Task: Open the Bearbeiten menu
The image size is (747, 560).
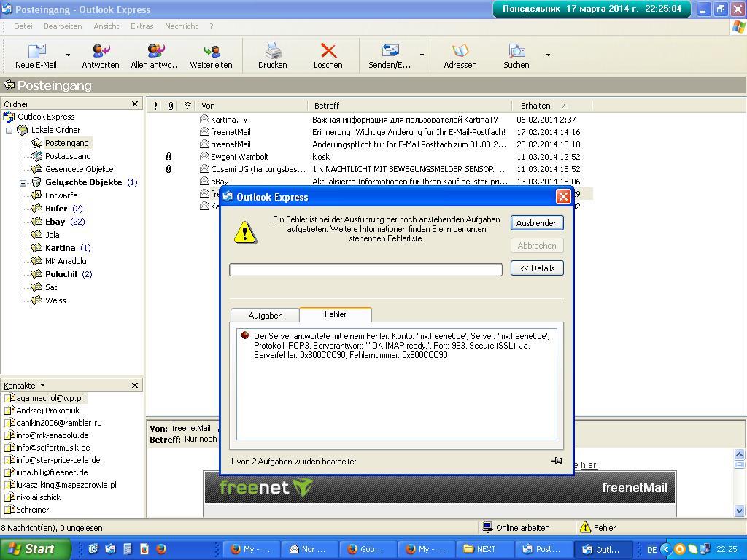Action: (x=63, y=26)
